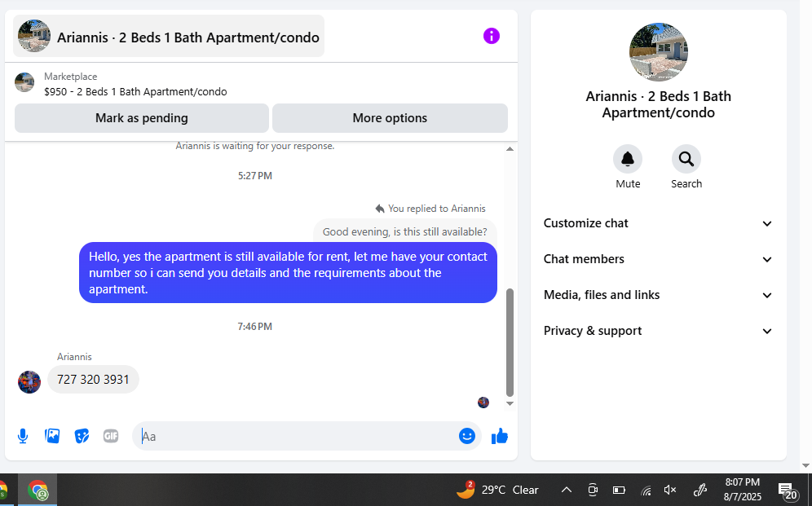Click the page scrollbar down arrow

tap(805, 465)
